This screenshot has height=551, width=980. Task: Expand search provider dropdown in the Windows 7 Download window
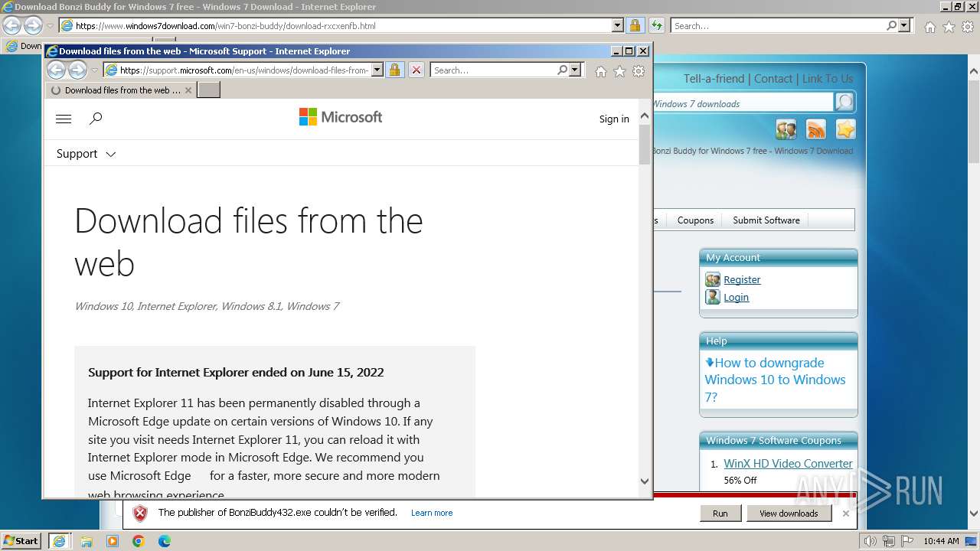[904, 25]
